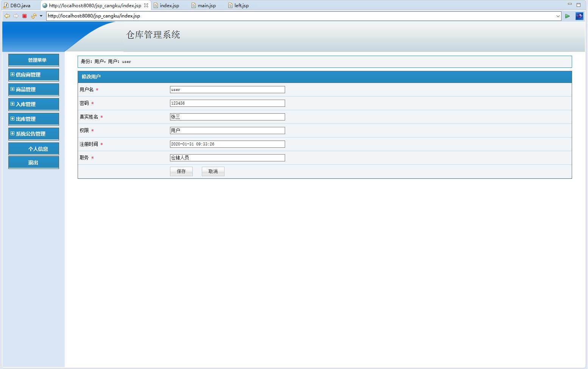Expand the 出库管理 menu

[34, 119]
